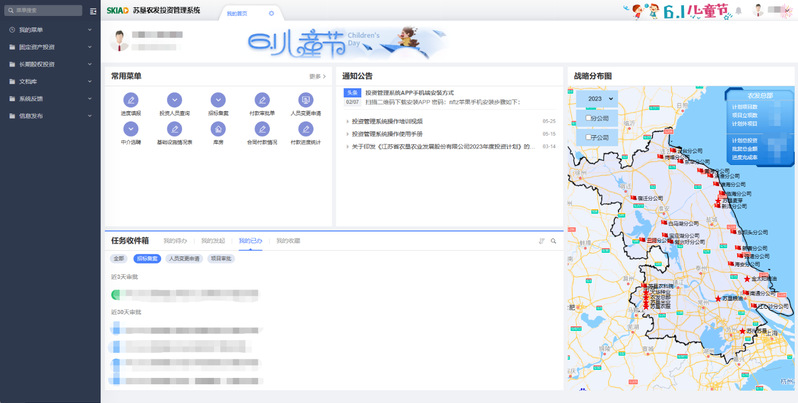Click the 更多 link in 常用菜单
The image size is (798, 403).
[318, 76]
